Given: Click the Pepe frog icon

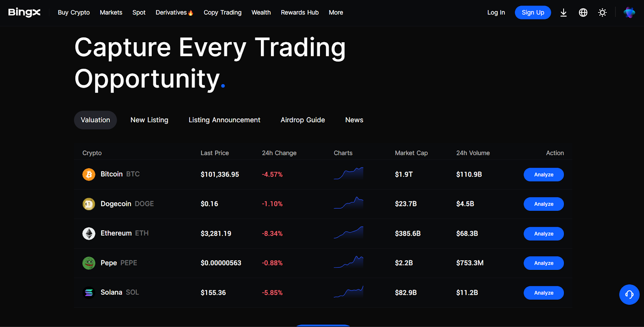Looking at the screenshot, I should click(x=89, y=263).
